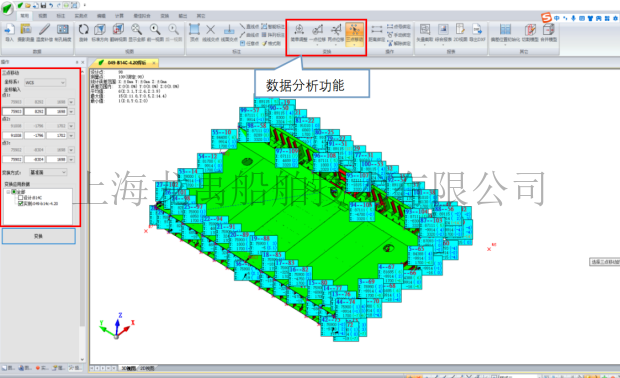Collapse the 全部 tree node expander

8,191
